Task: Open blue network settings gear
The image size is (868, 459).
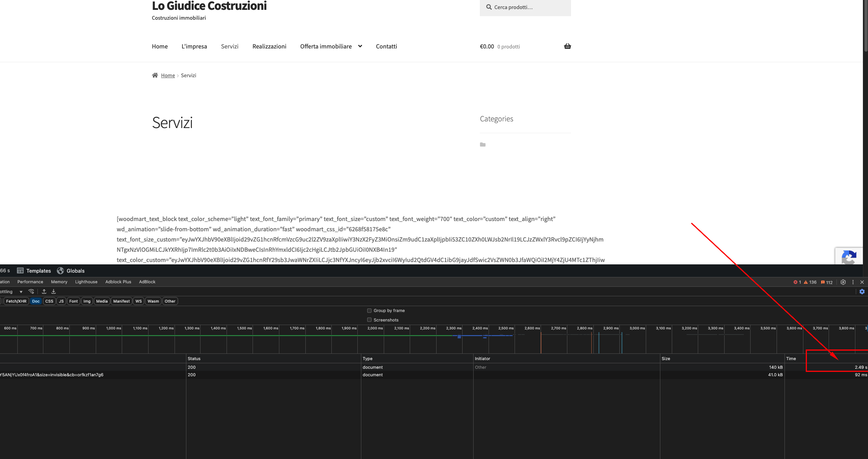Action: coord(862,292)
